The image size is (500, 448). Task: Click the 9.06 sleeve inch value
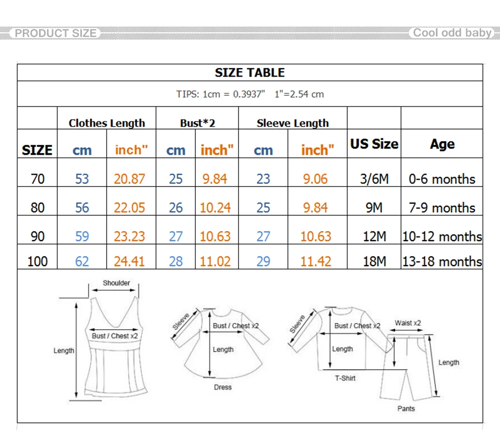(x=316, y=179)
